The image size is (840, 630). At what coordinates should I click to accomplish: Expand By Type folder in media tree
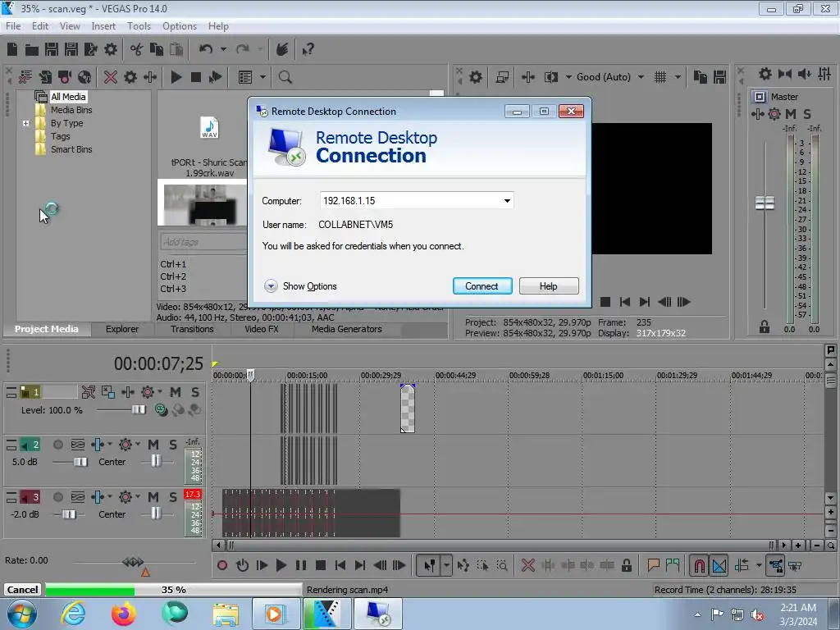[x=25, y=123]
